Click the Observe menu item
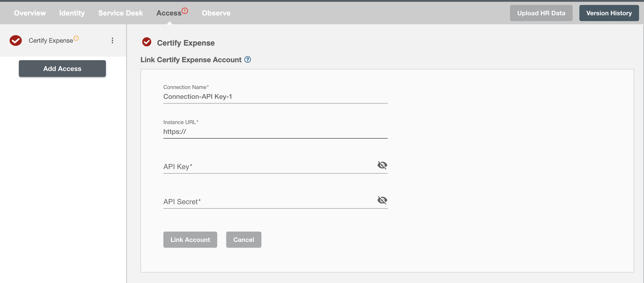The width and height of the screenshot is (644, 283). [x=216, y=12]
